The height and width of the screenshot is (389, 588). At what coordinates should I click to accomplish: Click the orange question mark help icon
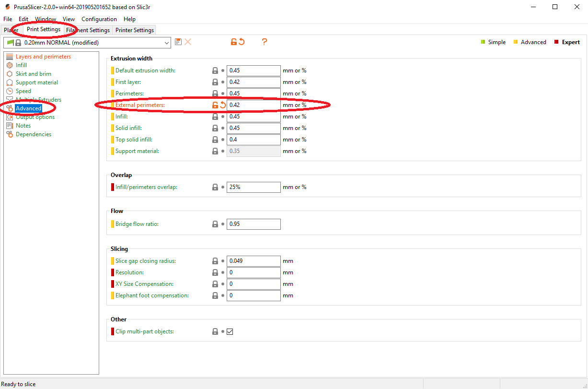point(264,42)
